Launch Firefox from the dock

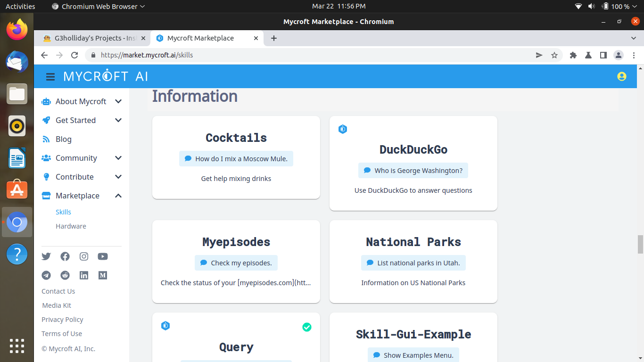17,30
